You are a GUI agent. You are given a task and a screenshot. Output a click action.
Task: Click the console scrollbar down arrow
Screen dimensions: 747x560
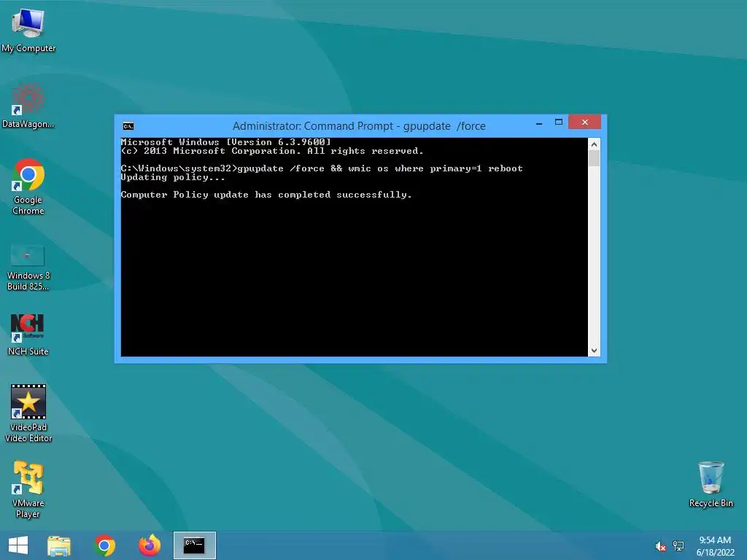pos(594,351)
